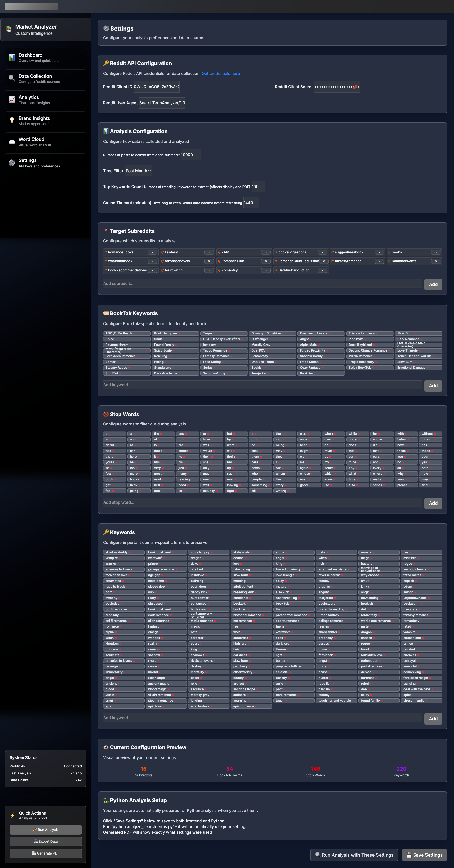Open the Word Cloud menu item

[x=45, y=142]
